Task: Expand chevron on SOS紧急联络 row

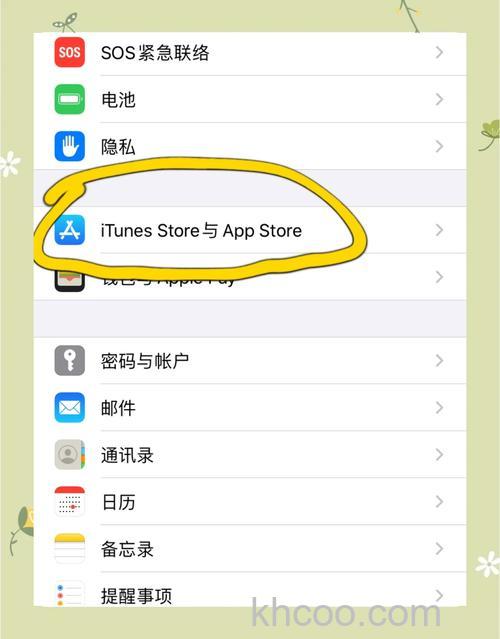Action: tap(439, 52)
